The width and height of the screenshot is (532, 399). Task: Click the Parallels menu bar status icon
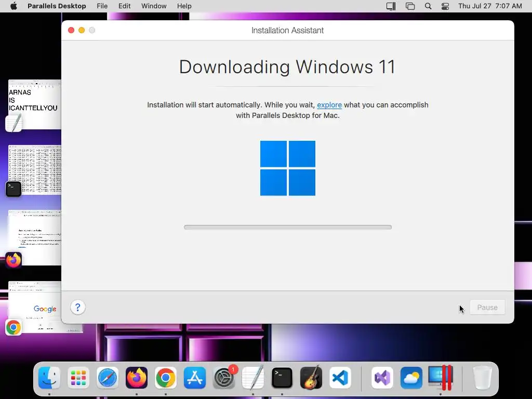click(391, 6)
